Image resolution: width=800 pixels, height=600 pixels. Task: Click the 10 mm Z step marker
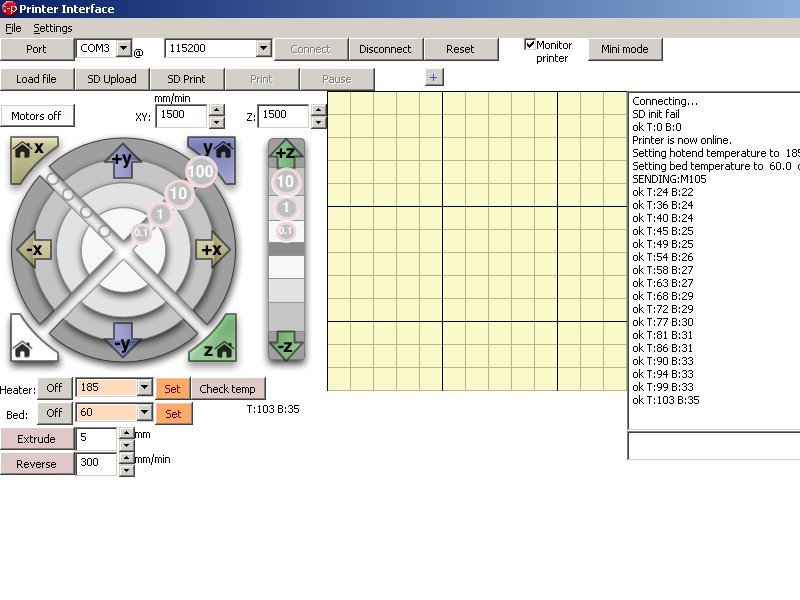point(285,181)
